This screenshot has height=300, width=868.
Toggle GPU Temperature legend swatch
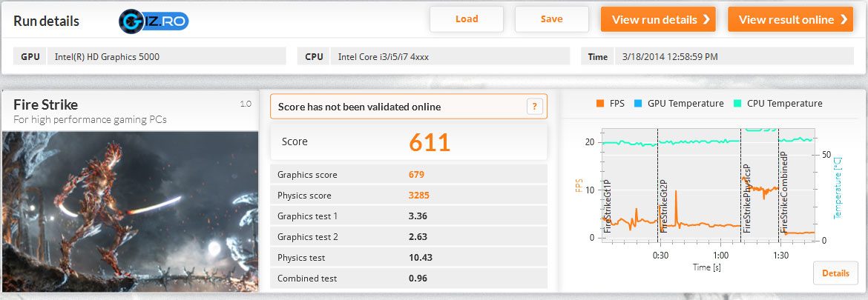638,104
